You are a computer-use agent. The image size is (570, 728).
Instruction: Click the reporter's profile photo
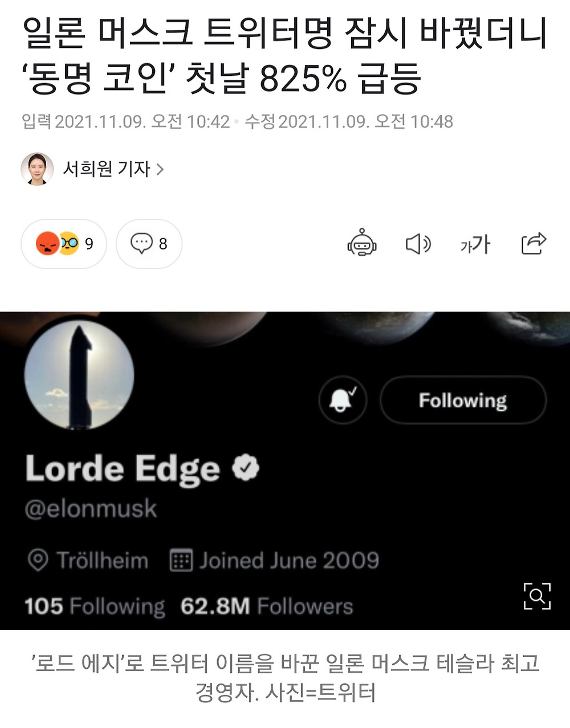coord(38,169)
